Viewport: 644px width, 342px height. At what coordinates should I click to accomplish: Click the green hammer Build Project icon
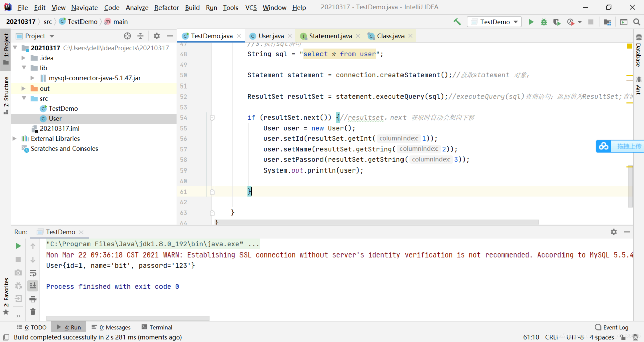[x=457, y=22]
